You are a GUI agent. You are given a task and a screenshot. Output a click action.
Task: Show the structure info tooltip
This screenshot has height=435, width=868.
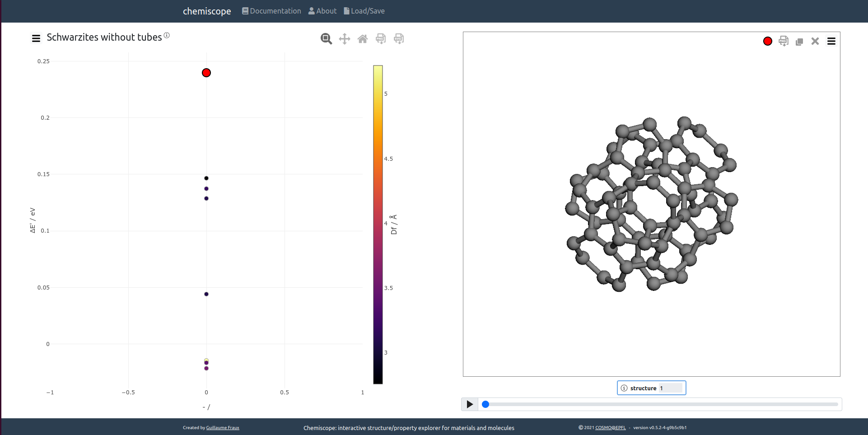(623, 388)
